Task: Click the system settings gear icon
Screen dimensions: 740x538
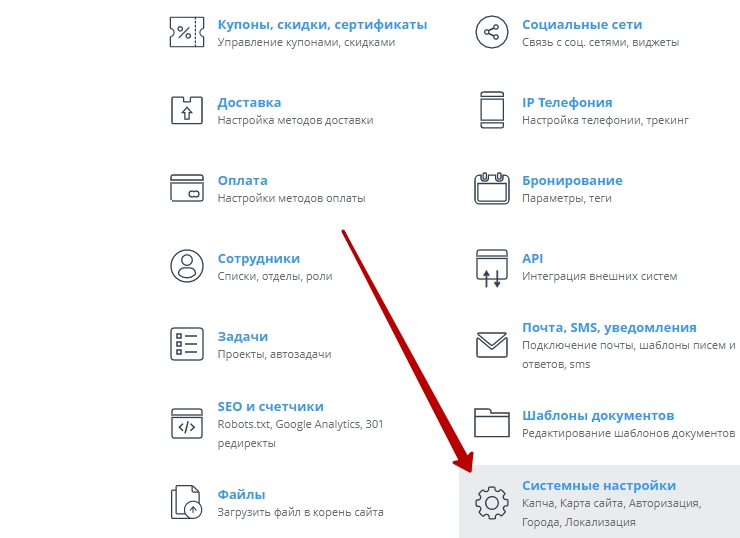Action: (x=491, y=502)
